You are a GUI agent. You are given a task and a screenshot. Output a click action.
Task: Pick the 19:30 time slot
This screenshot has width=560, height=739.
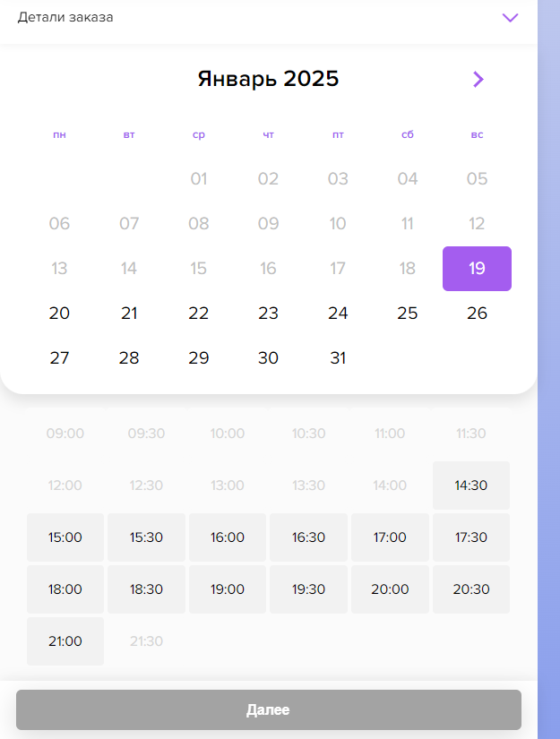click(308, 589)
